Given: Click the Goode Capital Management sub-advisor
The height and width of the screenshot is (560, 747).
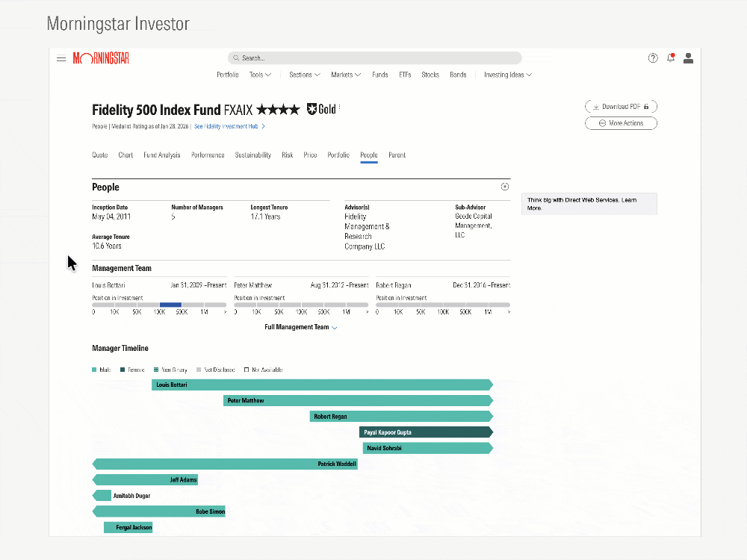Looking at the screenshot, I should coord(474,225).
